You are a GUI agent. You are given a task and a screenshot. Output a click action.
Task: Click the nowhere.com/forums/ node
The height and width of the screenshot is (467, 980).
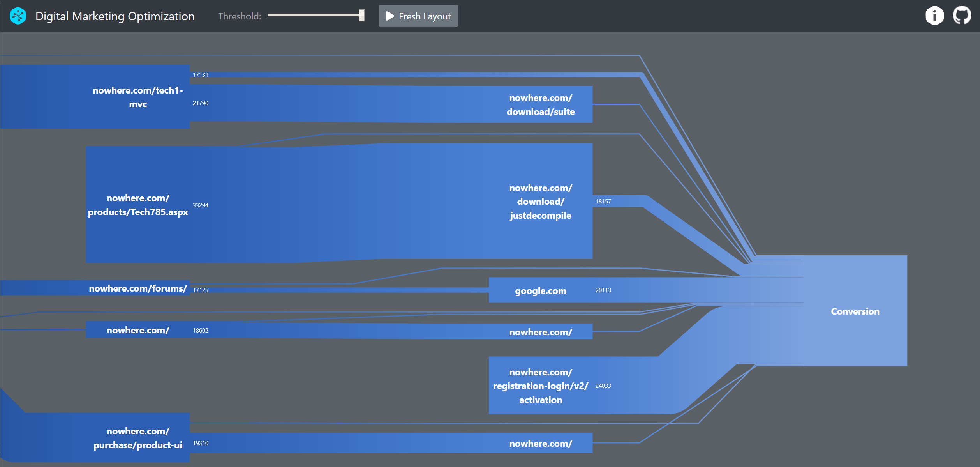tap(137, 288)
